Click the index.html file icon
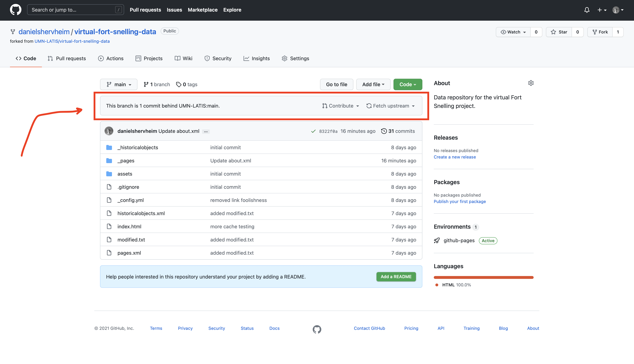The height and width of the screenshot is (364, 634). pyautogui.click(x=109, y=226)
